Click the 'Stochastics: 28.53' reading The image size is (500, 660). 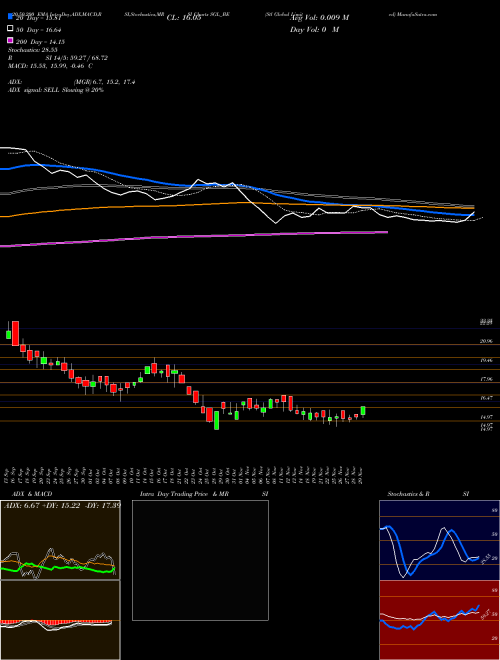[x=32, y=50]
